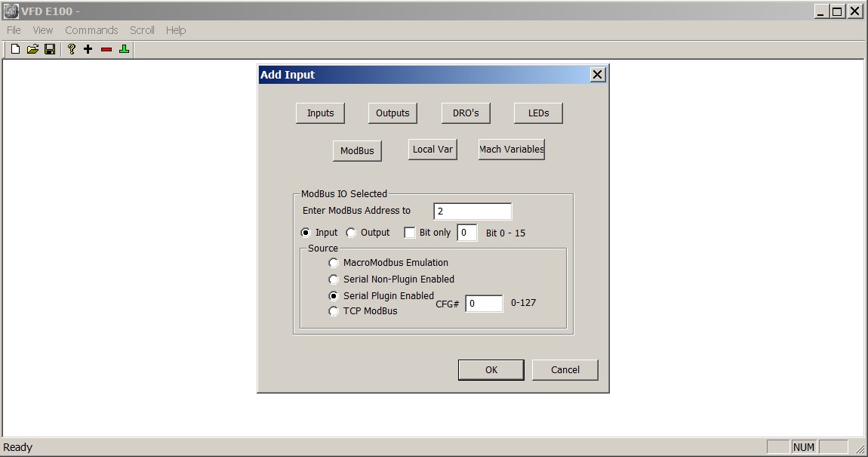The width and height of the screenshot is (868, 457).
Task: Cancel the Add Input dialog
Action: click(x=565, y=370)
